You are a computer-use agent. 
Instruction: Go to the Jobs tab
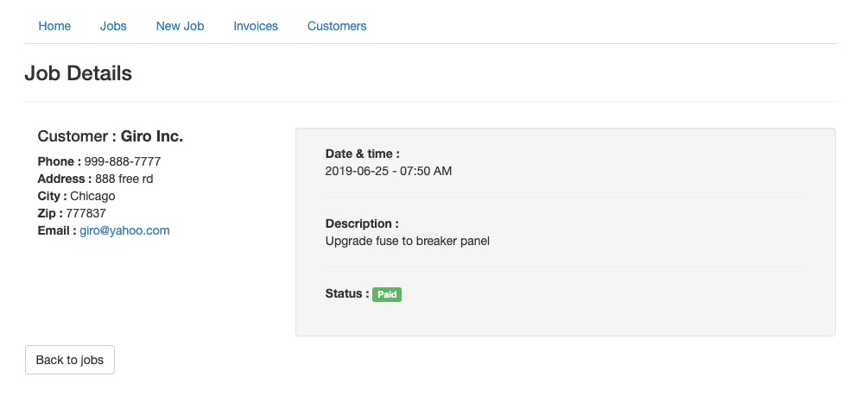click(113, 26)
